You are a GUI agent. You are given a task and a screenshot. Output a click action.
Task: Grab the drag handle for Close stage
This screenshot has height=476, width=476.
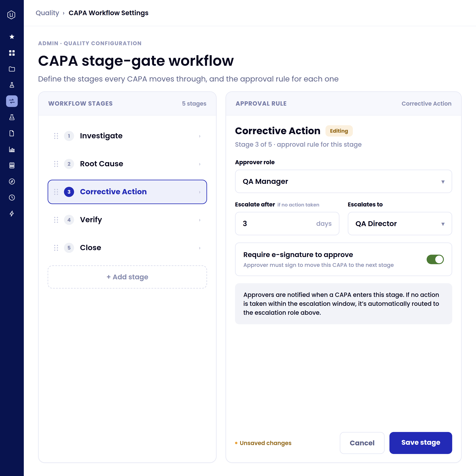point(56,248)
